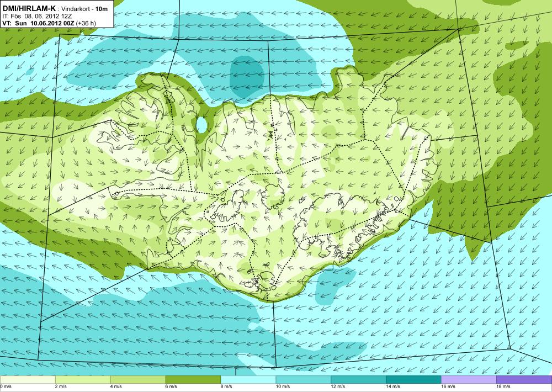Click the '18 m/s' legend label

click(504, 386)
